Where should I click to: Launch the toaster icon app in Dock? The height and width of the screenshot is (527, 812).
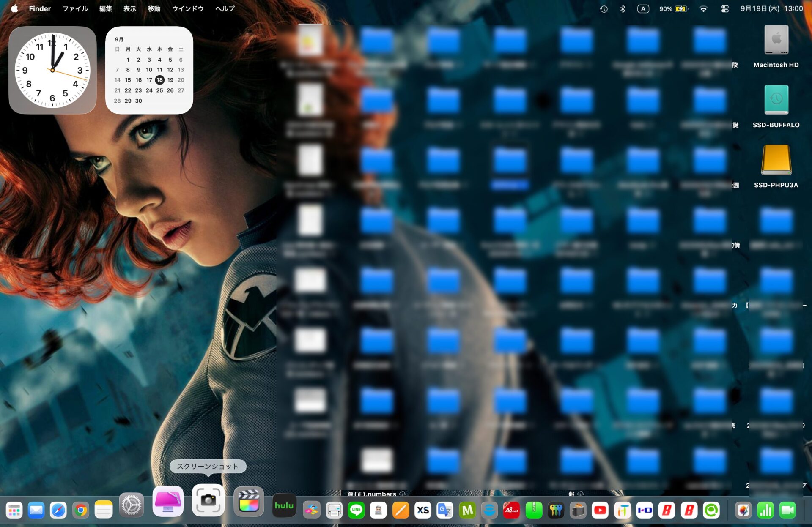tap(578, 510)
